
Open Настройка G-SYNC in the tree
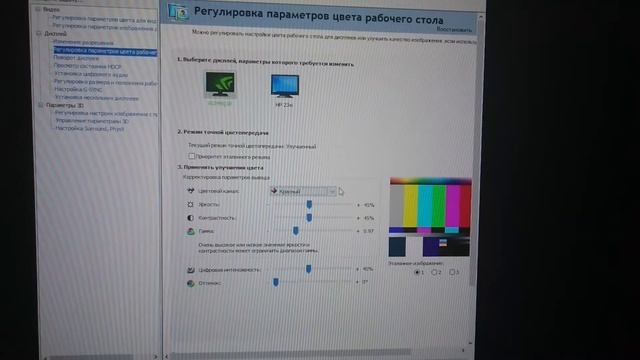pos(78,89)
